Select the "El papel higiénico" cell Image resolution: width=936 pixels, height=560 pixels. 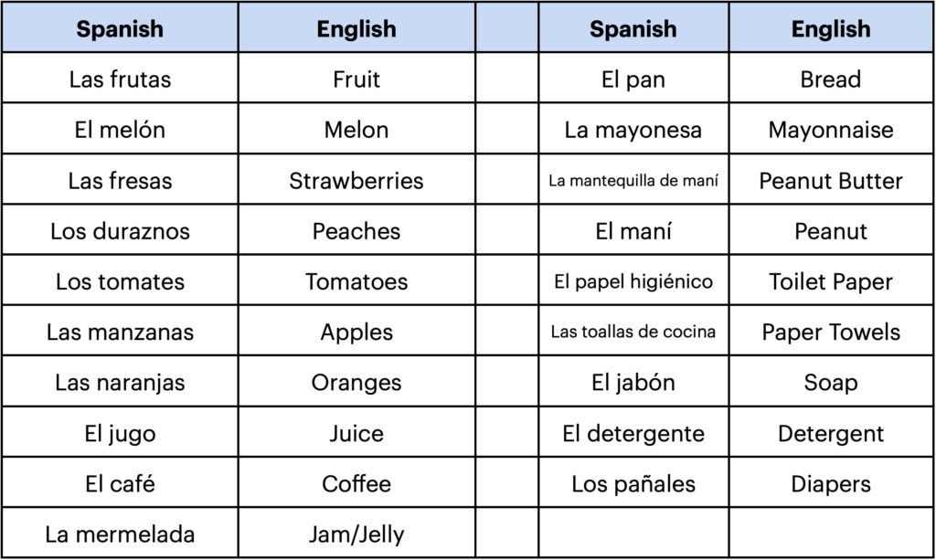point(633,281)
